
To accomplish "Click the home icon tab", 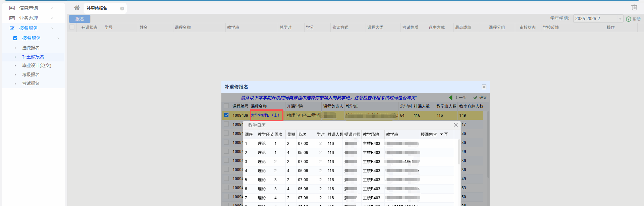I will (x=77, y=8).
